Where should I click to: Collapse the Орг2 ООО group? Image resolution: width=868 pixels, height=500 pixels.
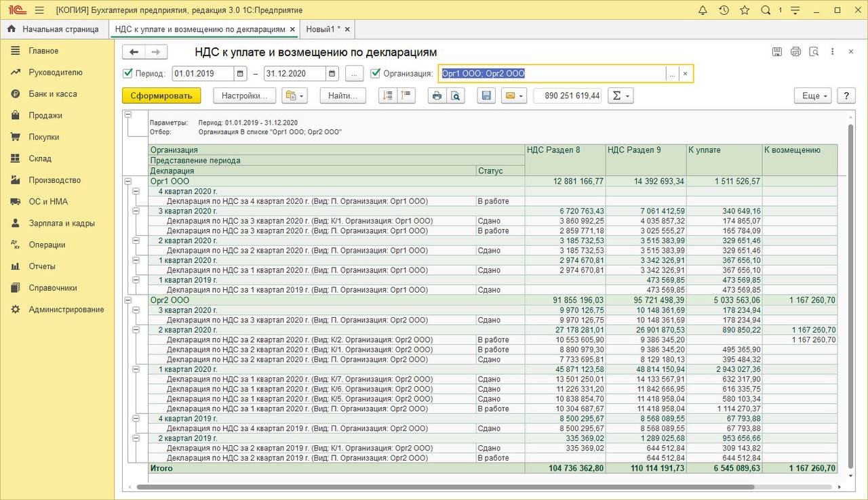click(127, 300)
